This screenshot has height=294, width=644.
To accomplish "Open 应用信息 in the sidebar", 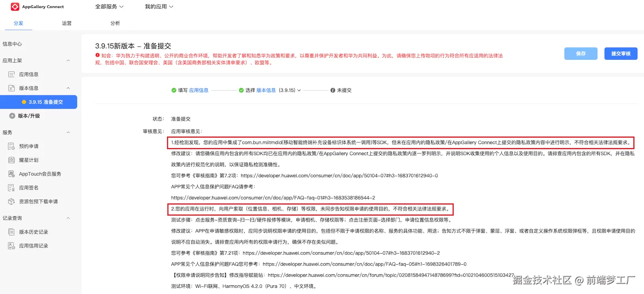I will pos(29,74).
